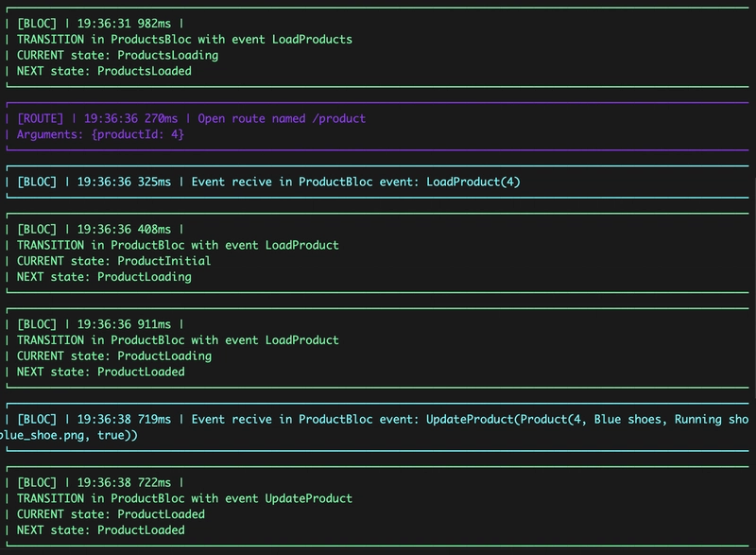Click the "CURRENT state: ProductInitial" line
Screen dimensions: 756x555
(113, 261)
